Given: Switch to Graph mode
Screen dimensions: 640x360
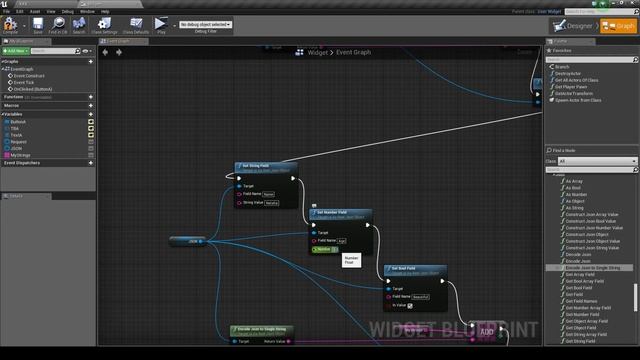Looking at the screenshot, I should coord(618,26).
